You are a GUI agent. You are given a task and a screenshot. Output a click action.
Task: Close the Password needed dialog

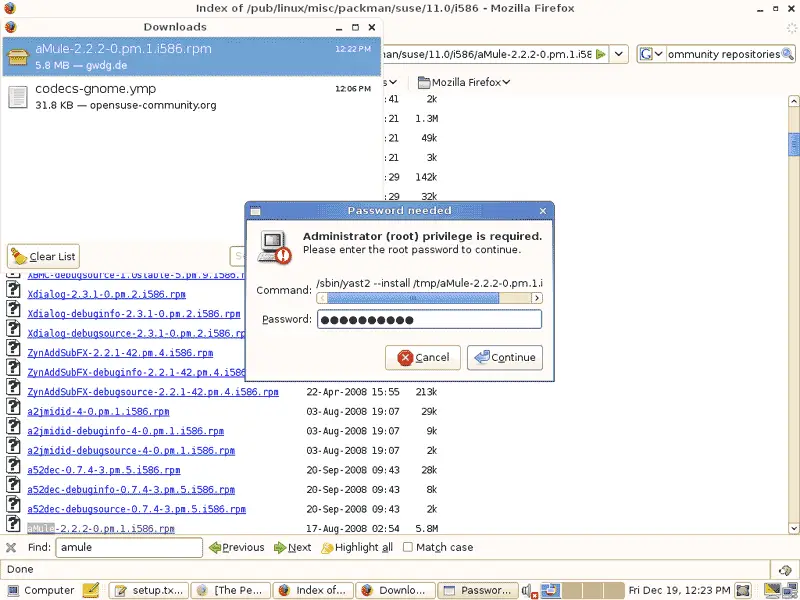[543, 211]
